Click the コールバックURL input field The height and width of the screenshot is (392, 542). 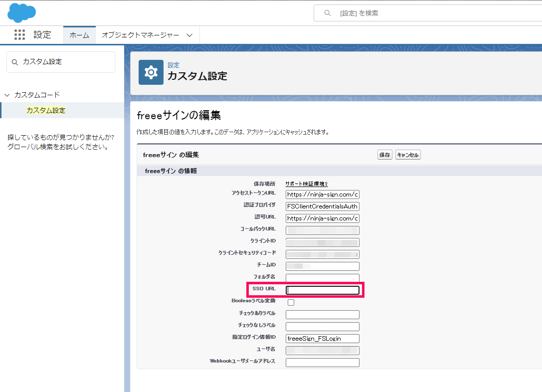(323, 230)
